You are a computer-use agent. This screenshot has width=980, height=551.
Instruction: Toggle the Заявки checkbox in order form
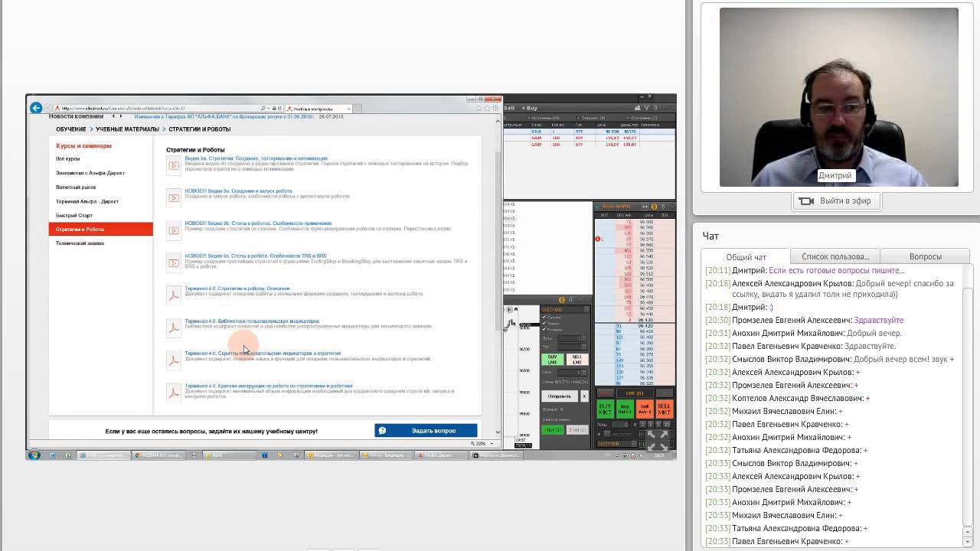(x=544, y=324)
